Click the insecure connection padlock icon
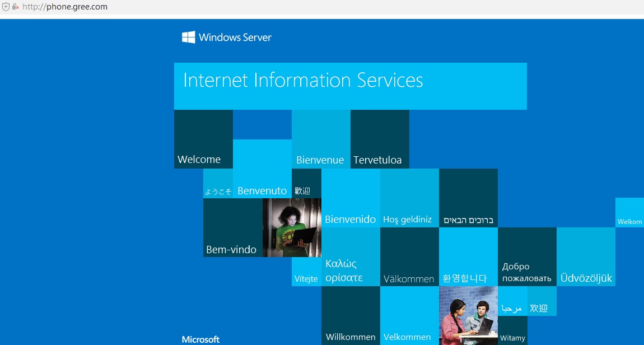The width and height of the screenshot is (644, 345). 16,7
